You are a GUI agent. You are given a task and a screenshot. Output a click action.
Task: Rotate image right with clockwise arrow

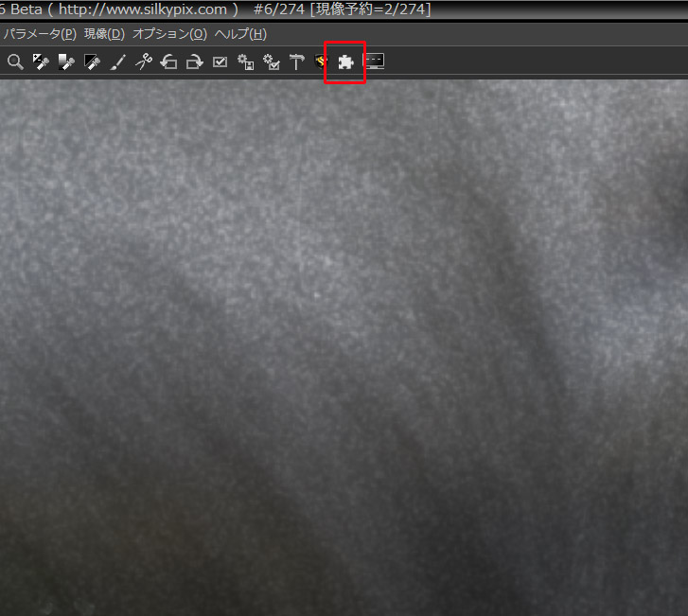[194, 62]
